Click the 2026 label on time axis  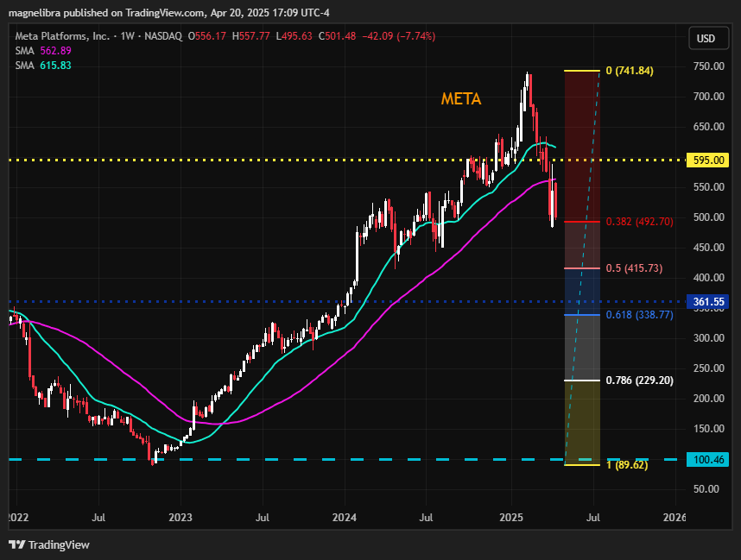(x=674, y=518)
